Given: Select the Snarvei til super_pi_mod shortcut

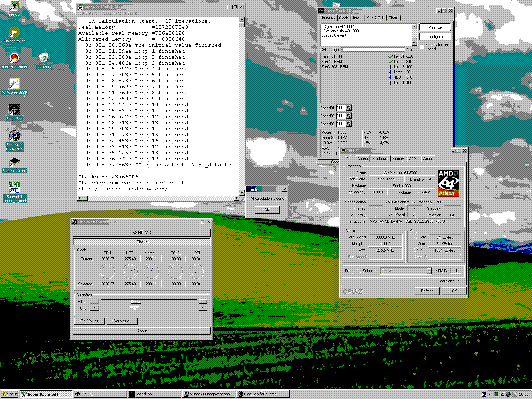Looking at the screenshot, I should coord(14,192).
